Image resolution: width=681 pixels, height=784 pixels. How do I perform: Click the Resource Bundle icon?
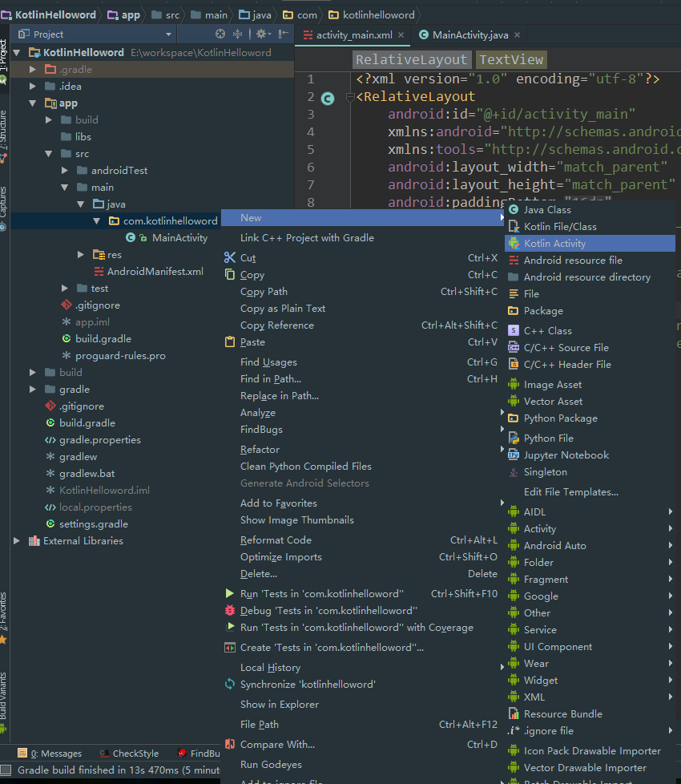click(x=513, y=713)
